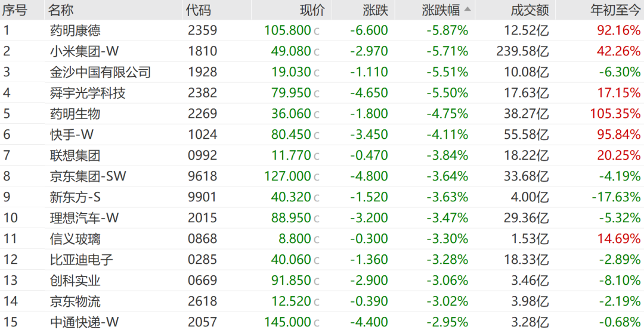Click the sort arrow beside 涨跌幅
The width and height of the screenshot is (644, 330).
[x=467, y=10]
